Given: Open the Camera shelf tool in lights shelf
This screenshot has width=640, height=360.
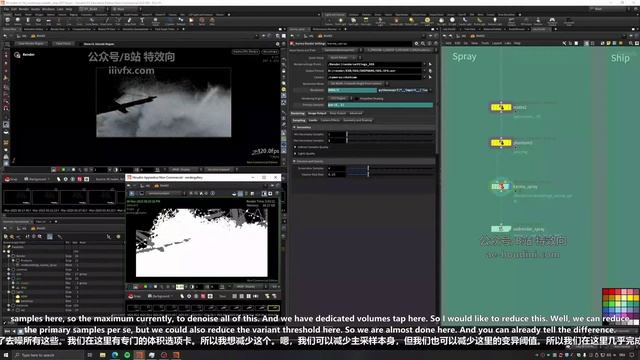Looking at the screenshot, I should tap(329, 21).
